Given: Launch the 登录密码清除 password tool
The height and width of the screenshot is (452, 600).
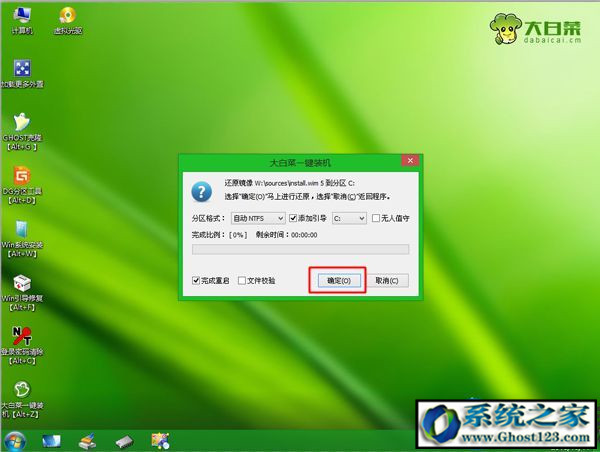Looking at the screenshot, I should click(21, 340).
